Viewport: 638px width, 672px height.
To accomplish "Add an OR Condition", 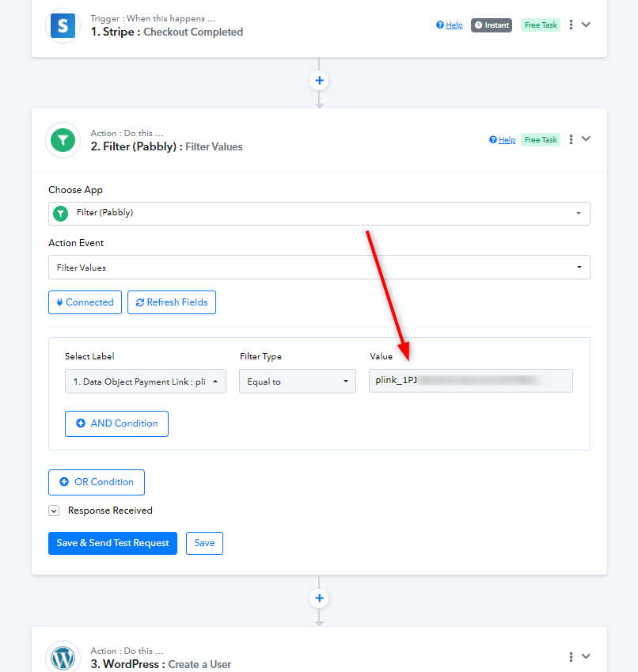I will [x=97, y=483].
